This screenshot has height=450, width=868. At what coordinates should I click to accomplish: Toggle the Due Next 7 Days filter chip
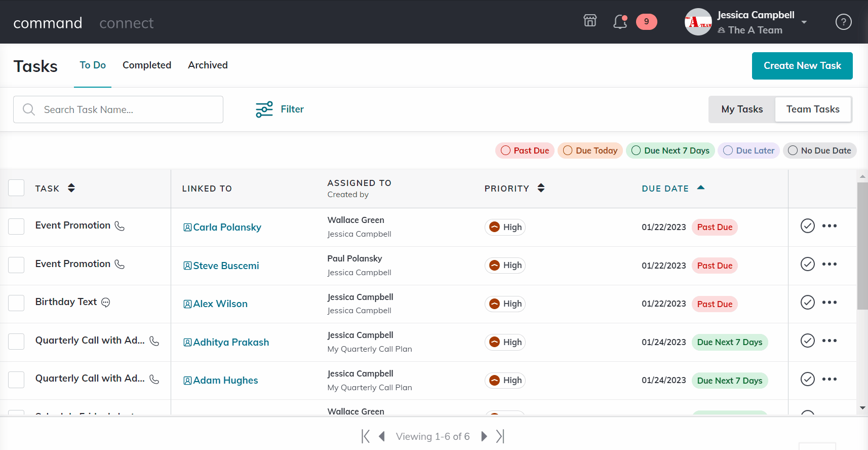tap(670, 151)
